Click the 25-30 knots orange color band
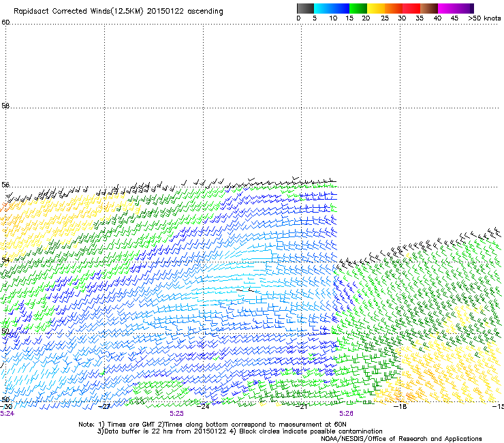 pyautogui.click(x=394, y=8)
